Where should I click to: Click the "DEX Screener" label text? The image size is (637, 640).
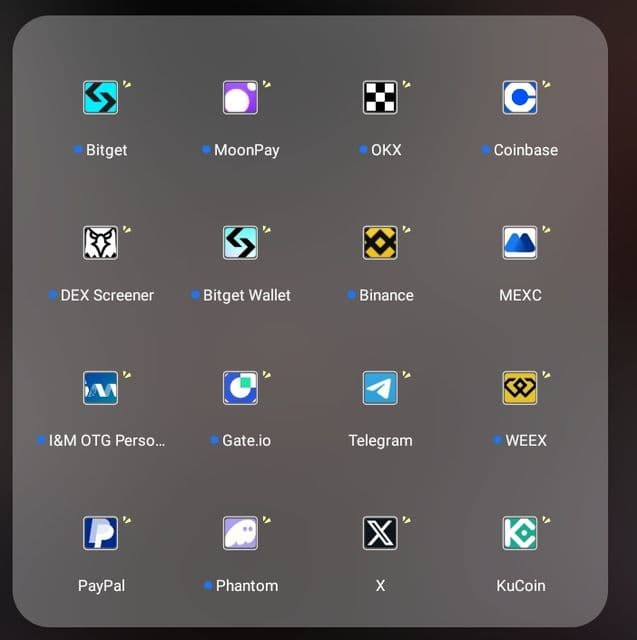[x=107, y=296]
